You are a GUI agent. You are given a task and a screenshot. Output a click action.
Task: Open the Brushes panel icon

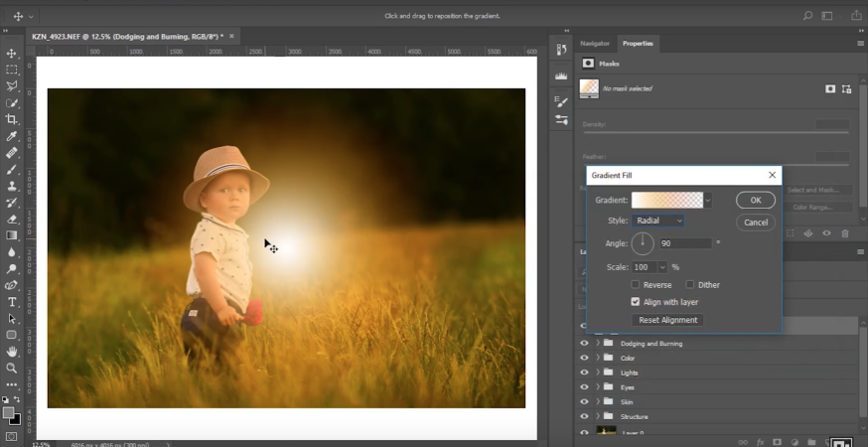click(561, 119)
